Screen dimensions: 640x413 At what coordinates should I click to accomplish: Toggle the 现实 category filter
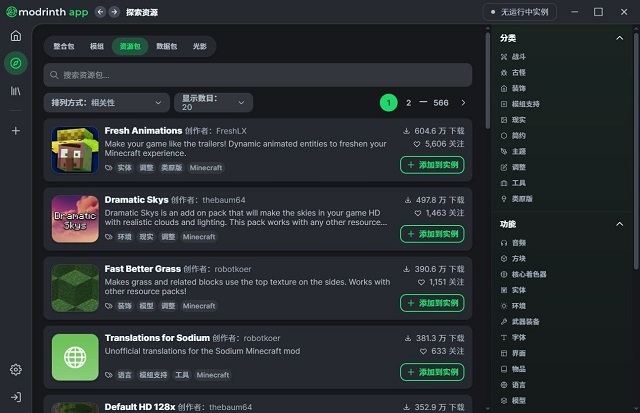pyautogui.click(x=513, y=120)
